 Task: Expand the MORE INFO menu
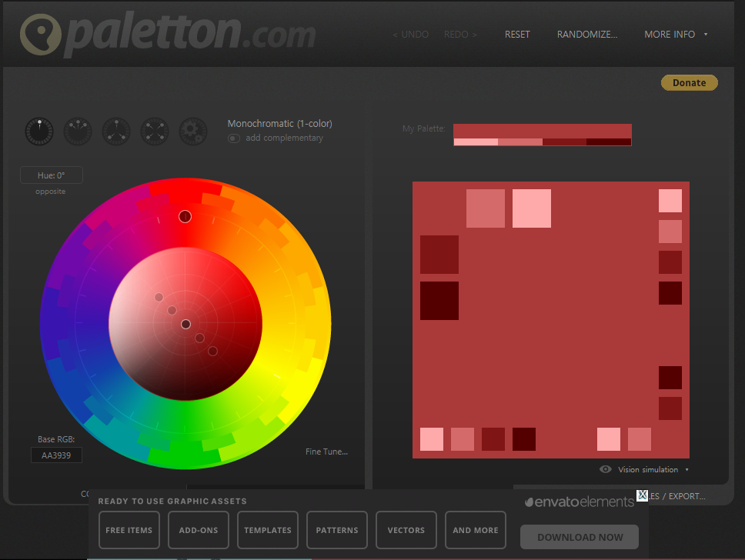676,34
